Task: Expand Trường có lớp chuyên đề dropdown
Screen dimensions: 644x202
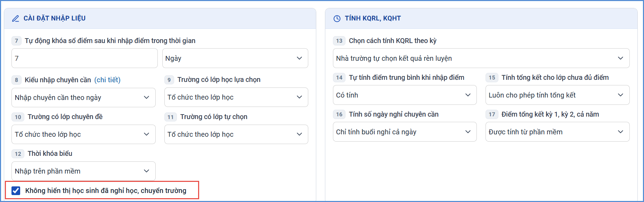Action: point(83,134)
